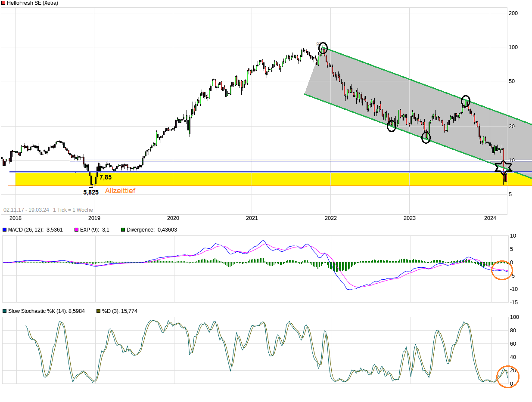The image size is (532, 402).
Task: Click the 40 value on the stochastic axis
Action: 512,357
